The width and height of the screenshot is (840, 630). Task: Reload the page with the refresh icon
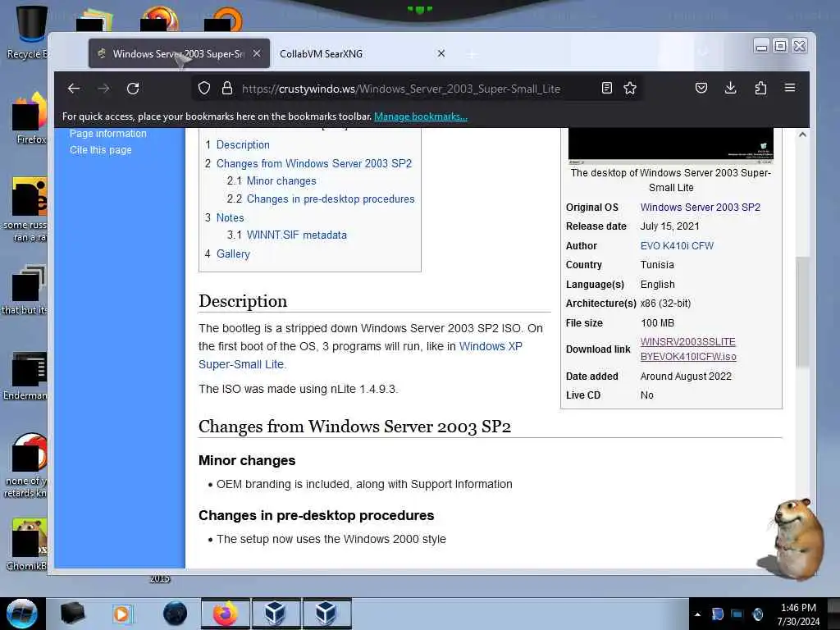tap(133, 89)
